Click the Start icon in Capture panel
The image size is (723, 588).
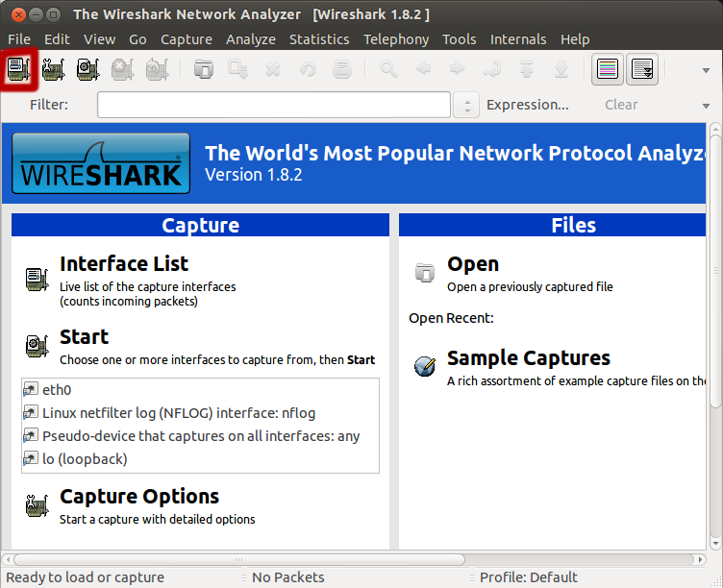(37, 346)
